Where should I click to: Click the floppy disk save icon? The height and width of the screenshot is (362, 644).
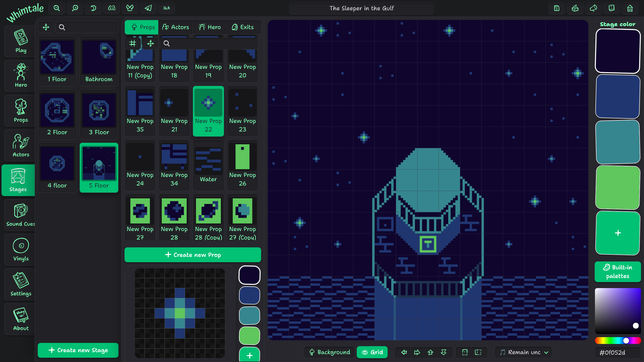[x=557, y=8]
